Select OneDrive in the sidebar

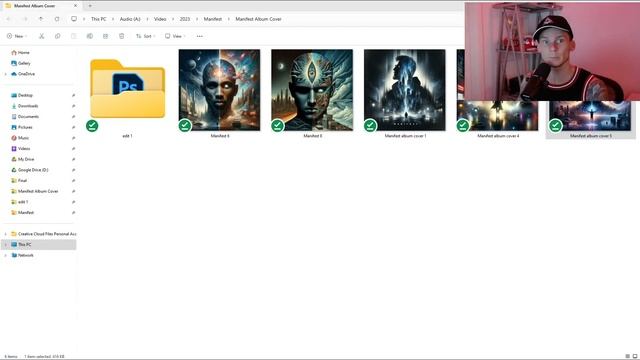point(23,74)
